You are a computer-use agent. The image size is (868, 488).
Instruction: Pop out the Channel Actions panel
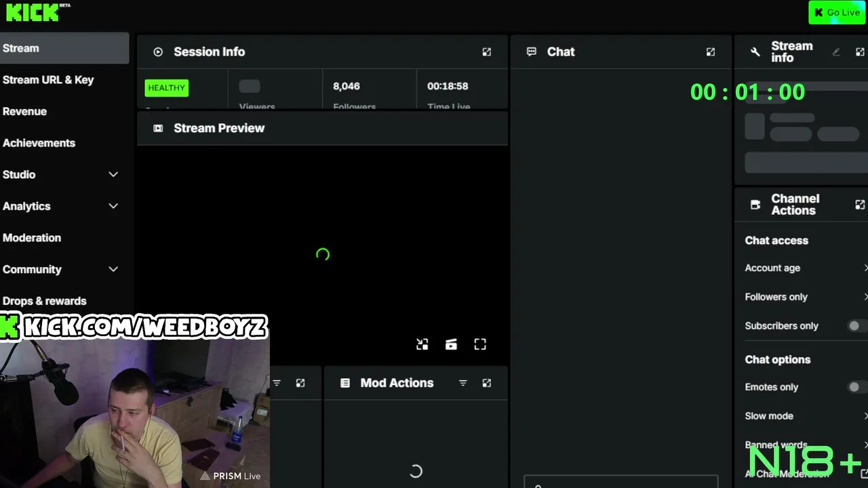[x=860, y=205]
